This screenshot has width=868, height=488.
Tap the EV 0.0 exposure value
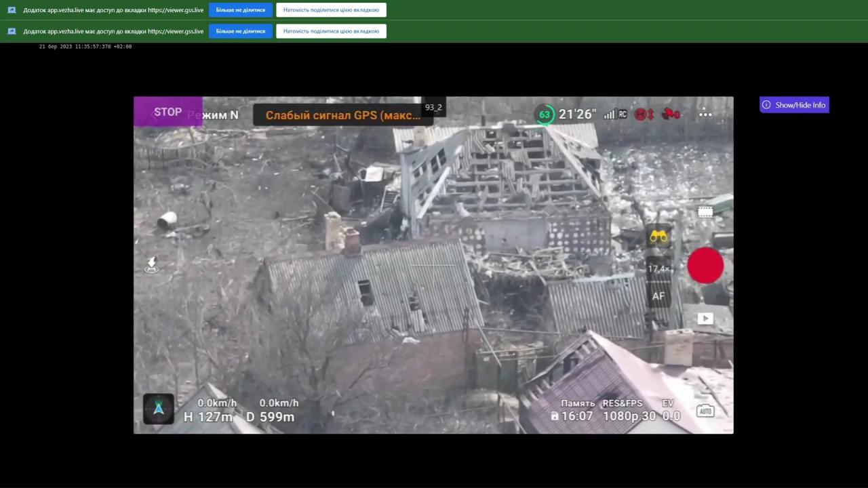671,410
